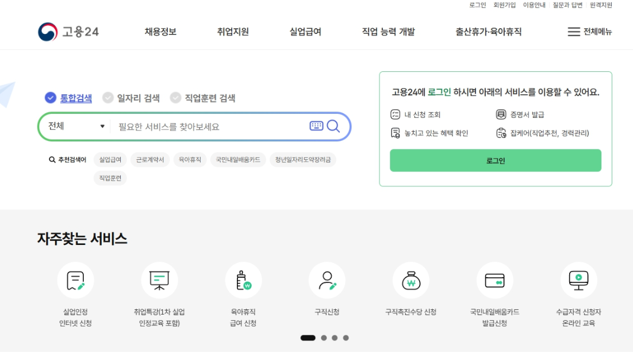This screenshot has height=364, width=633.
Task: Open the virtual keyboard icon in search bar
Action: pyautogui.click(x=317, y=127)
